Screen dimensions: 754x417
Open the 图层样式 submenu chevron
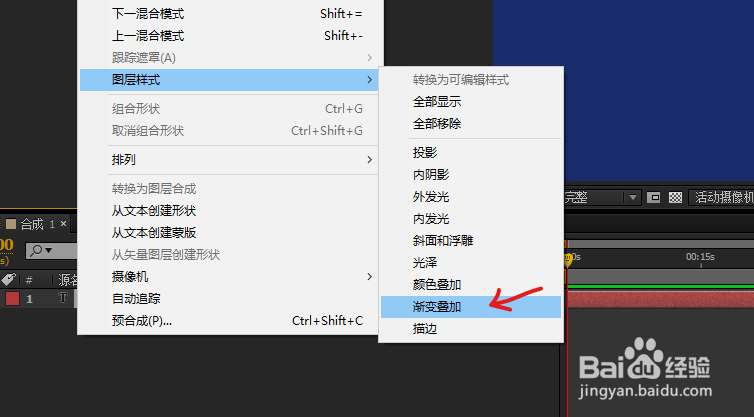369,80
